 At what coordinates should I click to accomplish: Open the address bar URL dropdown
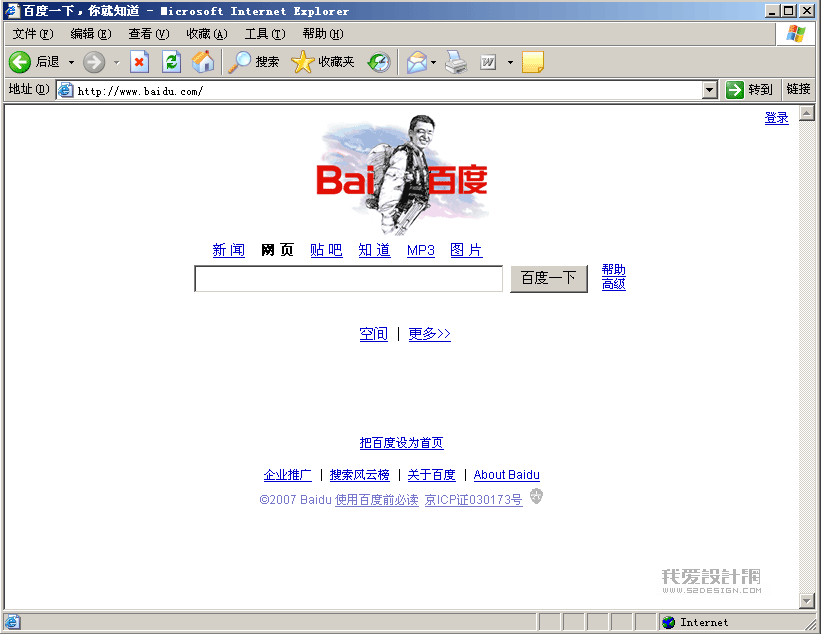click(709, 91)
